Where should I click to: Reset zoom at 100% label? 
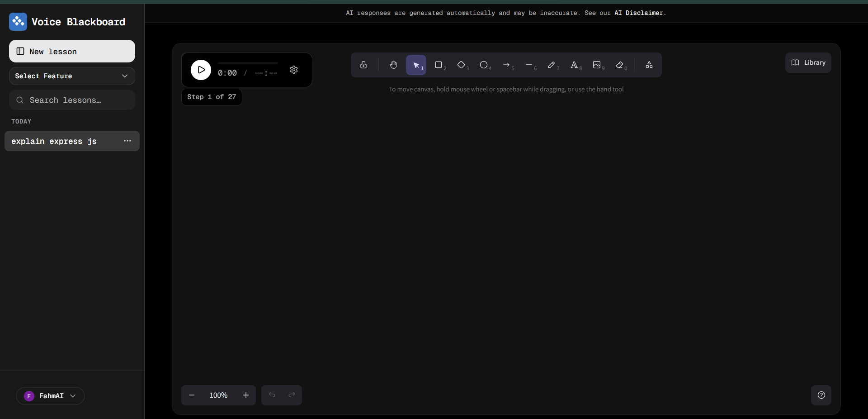point(218,395)
